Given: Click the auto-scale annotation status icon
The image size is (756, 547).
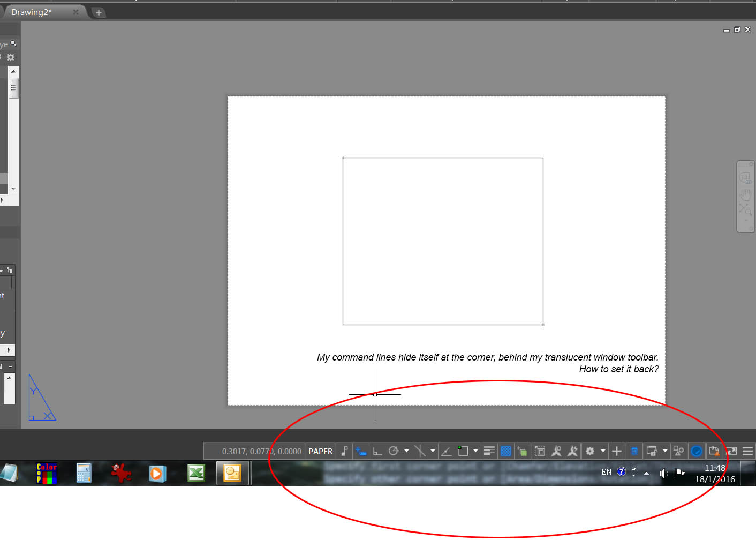Looking at the screenshot, I should coord(573,451).
